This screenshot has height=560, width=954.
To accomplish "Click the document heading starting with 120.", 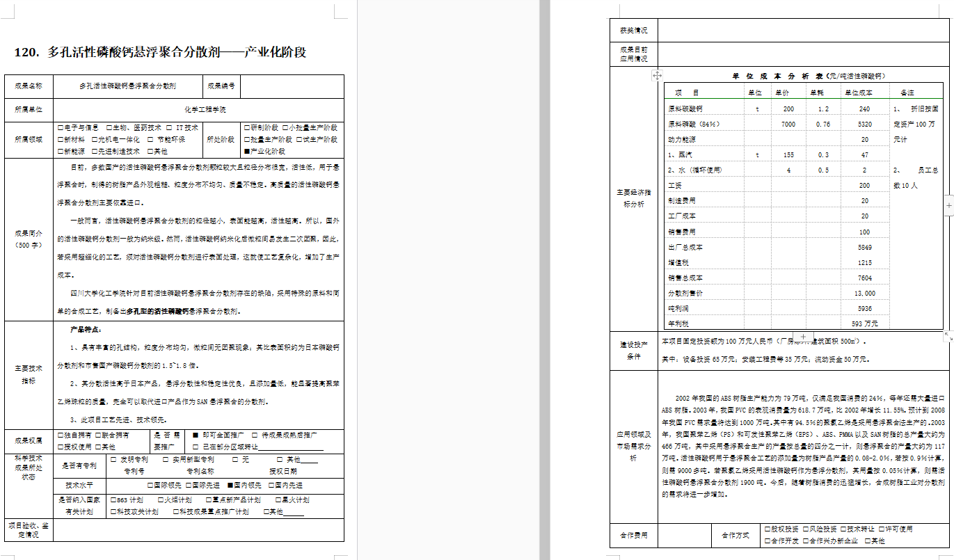I will point(160,52).
